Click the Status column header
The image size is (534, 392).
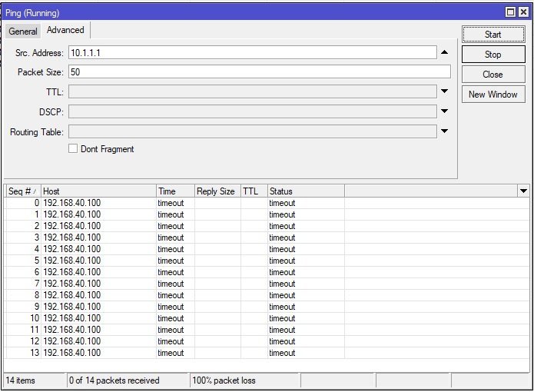[305, 191]
